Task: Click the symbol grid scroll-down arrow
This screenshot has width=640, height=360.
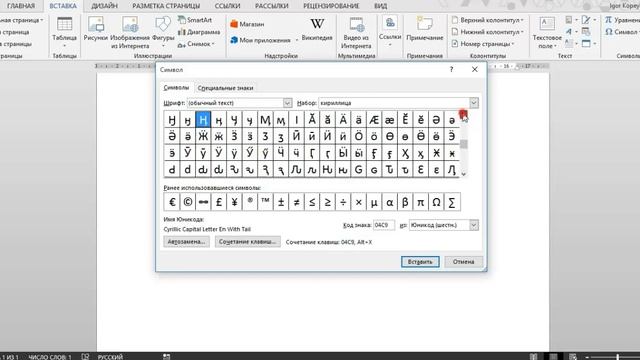Action: coord(464,173)
